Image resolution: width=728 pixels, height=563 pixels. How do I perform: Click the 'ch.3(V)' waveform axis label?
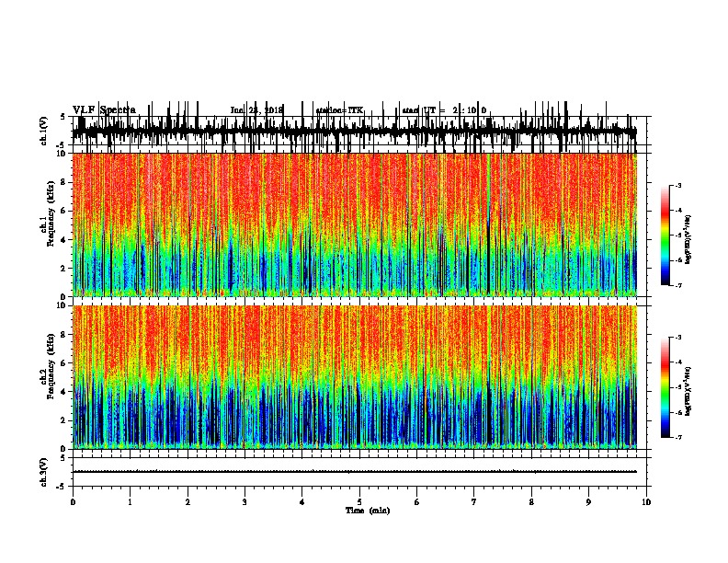[x=44, y=473]
